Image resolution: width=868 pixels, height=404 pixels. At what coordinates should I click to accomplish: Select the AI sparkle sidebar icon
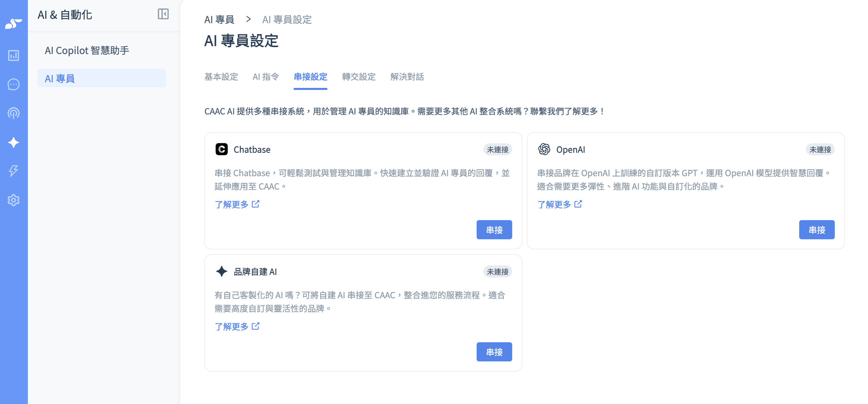tap(13, 143)
